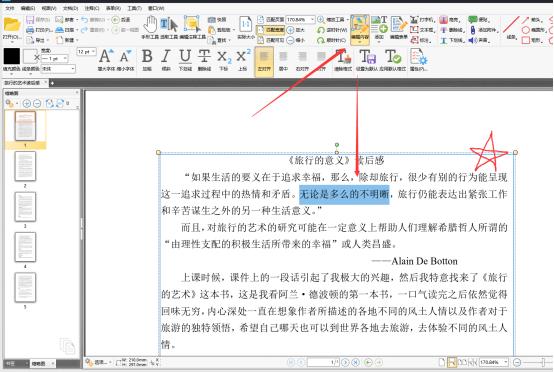
Task: Click the empty stroke color swatch
Action: (31, 57)
